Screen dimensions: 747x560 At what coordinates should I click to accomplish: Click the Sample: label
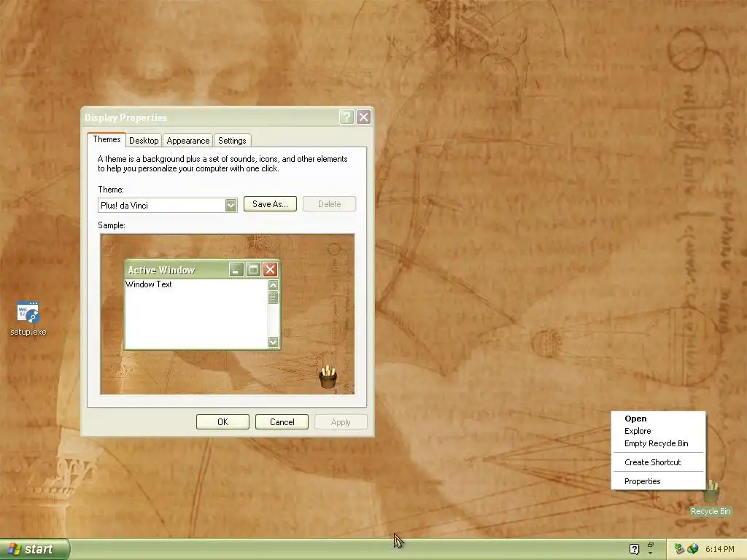112,225
